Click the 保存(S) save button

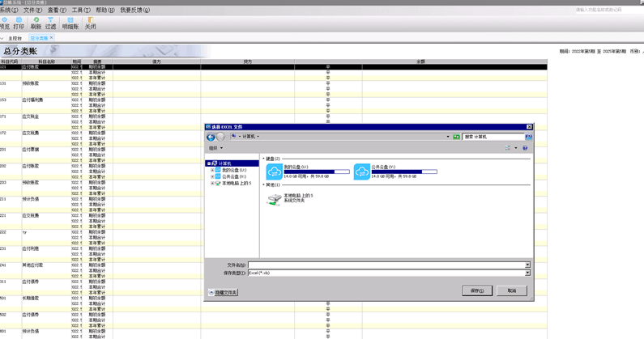point(476,290)
